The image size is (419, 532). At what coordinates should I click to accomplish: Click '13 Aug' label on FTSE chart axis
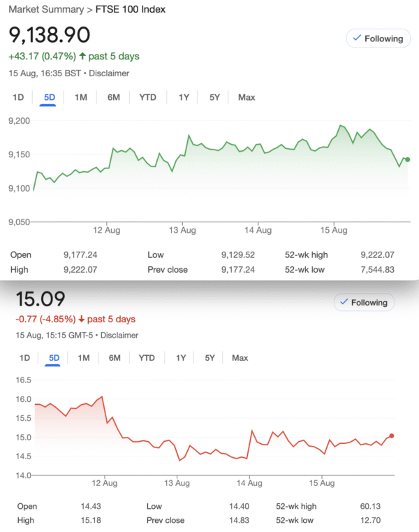182,230
